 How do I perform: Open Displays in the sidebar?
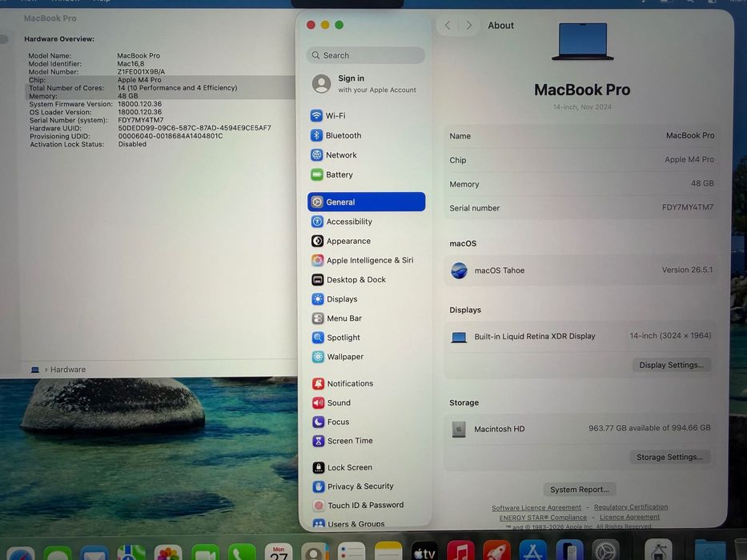(x=334, y=299)
